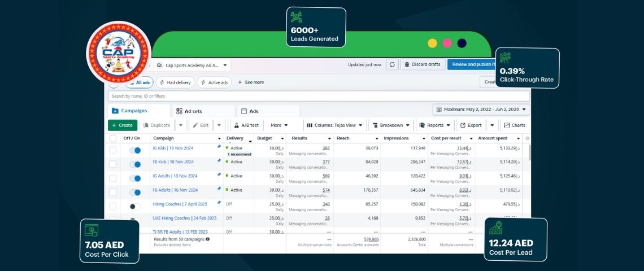This screenshot has width=644, height=271.
Task: Turn off the IG Kids campaign toggle
Action: [x=135, y=150]
